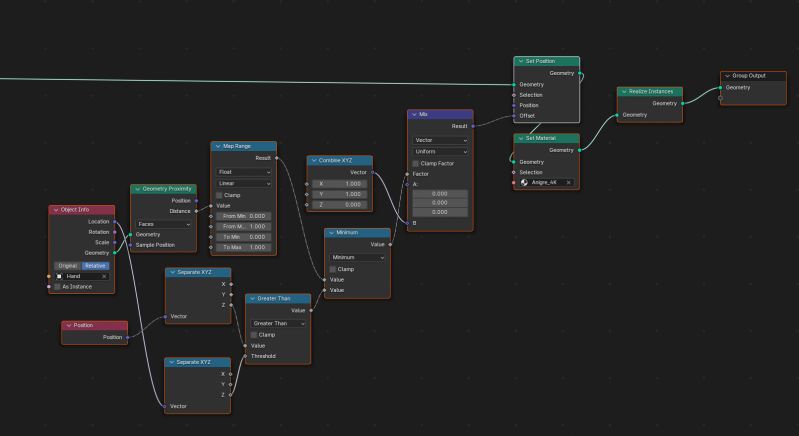Click the Hand object selector field
This screenshot has width=799, height=436.
coord(82,276)
